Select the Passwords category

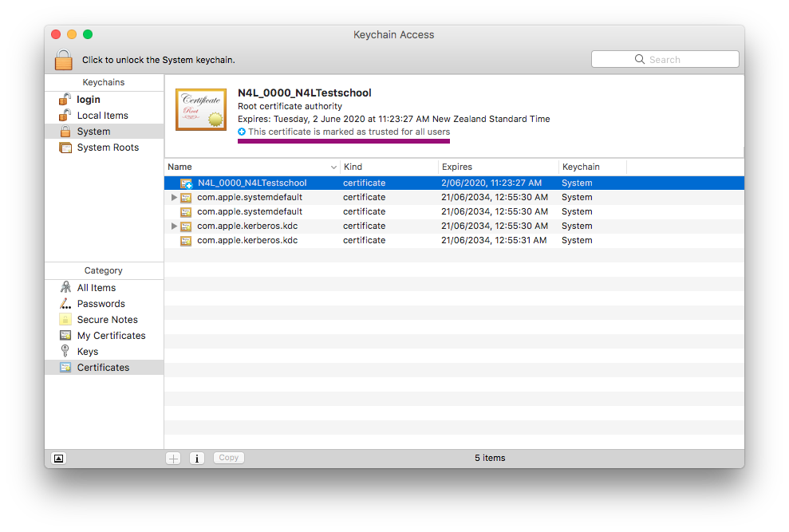pos(101,304)
